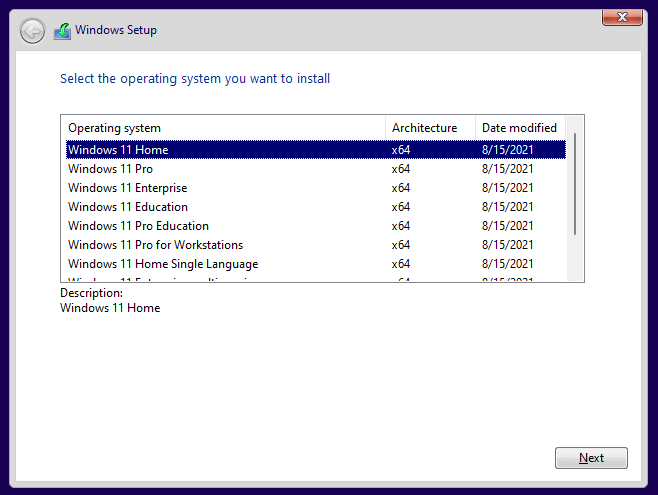The height and width of the screenshot is (495, 658).
Task: Click the Description text 'Windows 11 Home'
Action: click(x=110, y=308)
